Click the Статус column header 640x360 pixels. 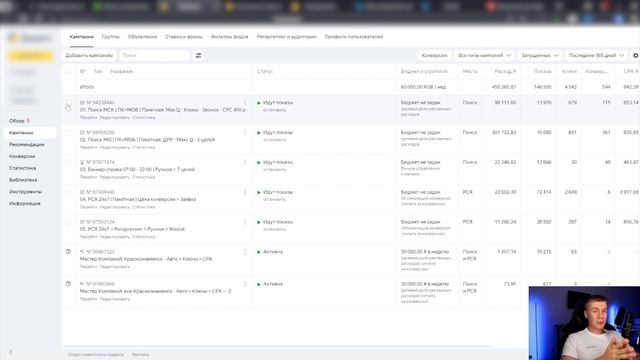265,71
